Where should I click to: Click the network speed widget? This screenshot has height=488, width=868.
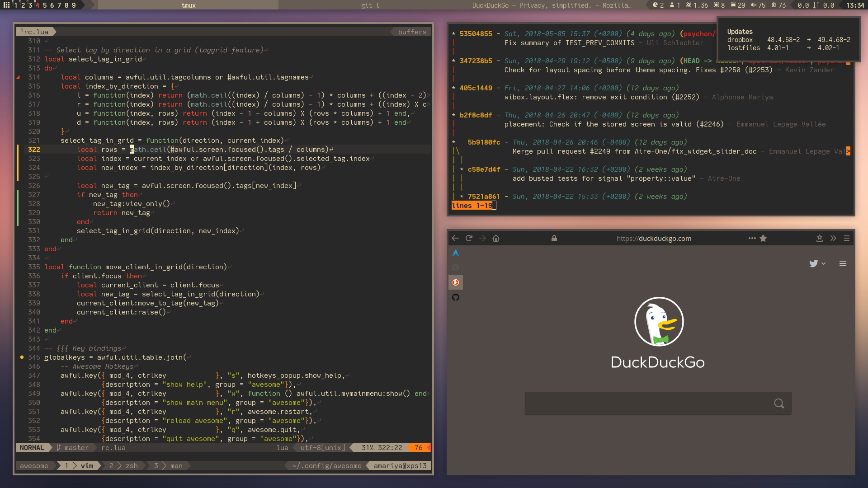pos(816,5)
